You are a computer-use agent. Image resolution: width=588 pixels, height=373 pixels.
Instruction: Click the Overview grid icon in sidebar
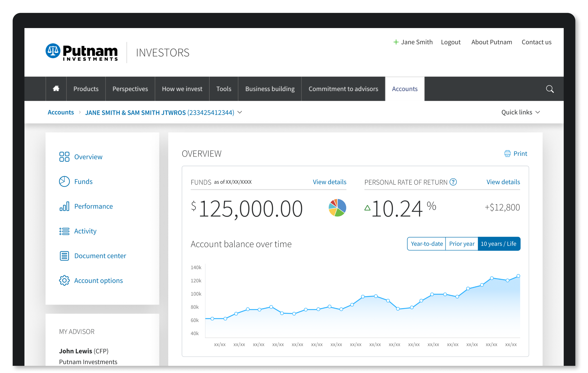click(x=64, y=157)
